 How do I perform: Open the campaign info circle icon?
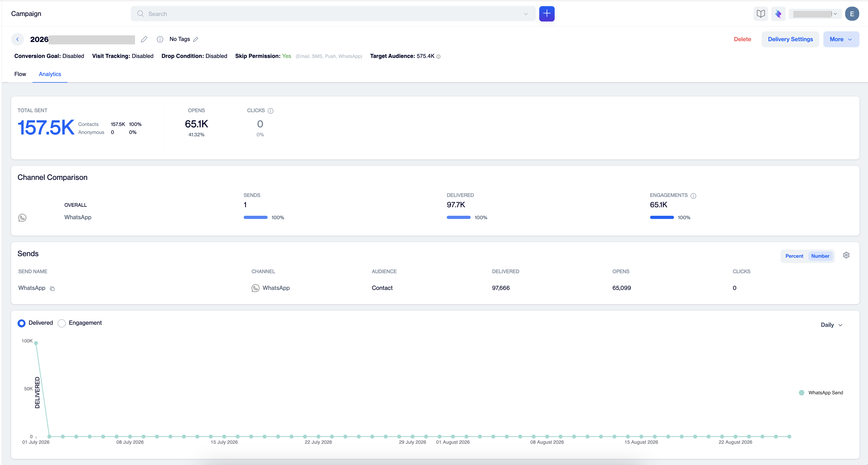click(160, 39)
